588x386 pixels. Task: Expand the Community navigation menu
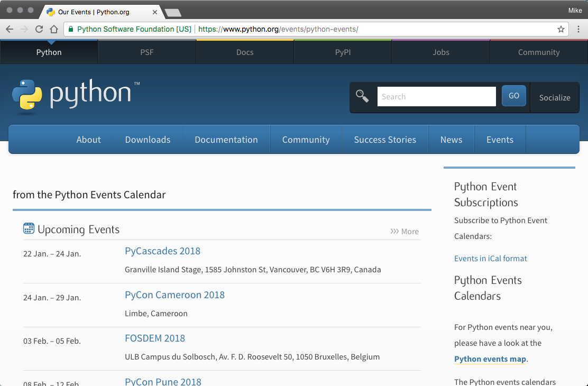(306, 140)
